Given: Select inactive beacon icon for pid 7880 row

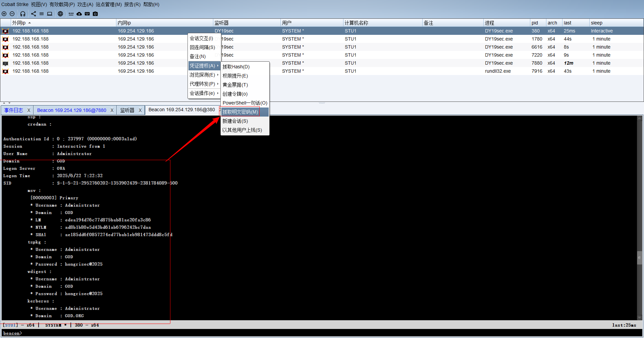Looking at the screenshot, I should (5, 63).
